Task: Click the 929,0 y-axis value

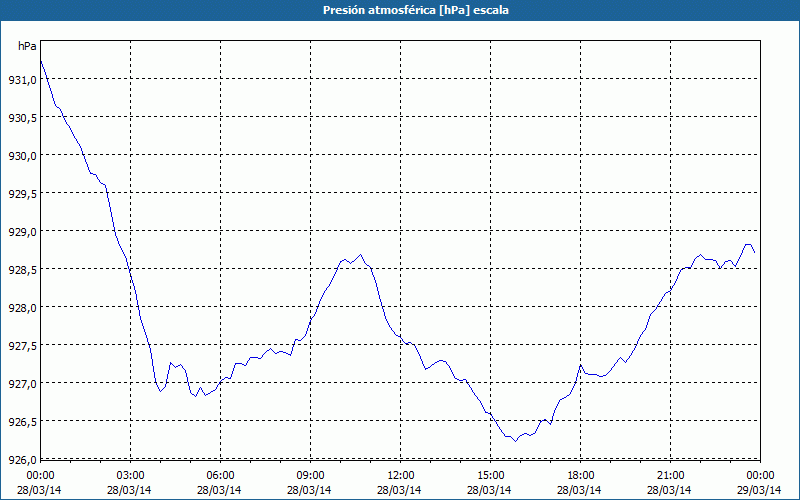Action: [x=23, y=232]
